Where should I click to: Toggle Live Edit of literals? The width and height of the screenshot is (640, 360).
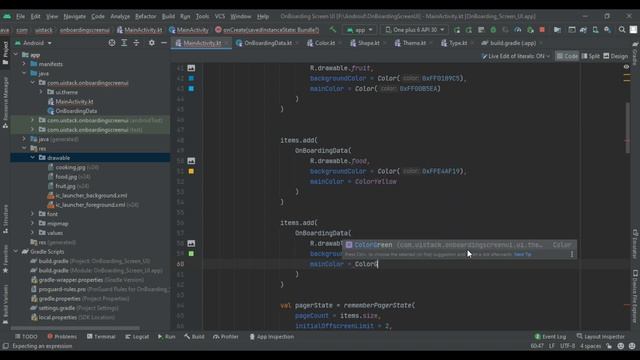(516, 56)
